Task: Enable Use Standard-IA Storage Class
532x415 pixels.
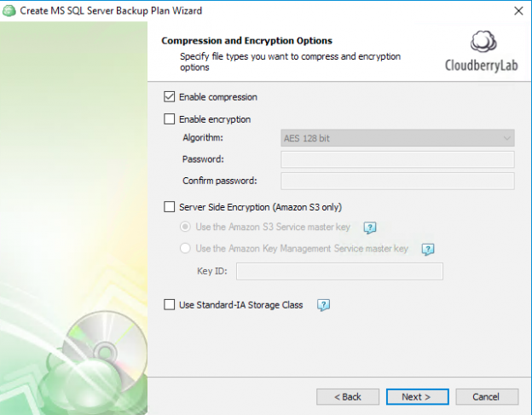Action: 169,304
